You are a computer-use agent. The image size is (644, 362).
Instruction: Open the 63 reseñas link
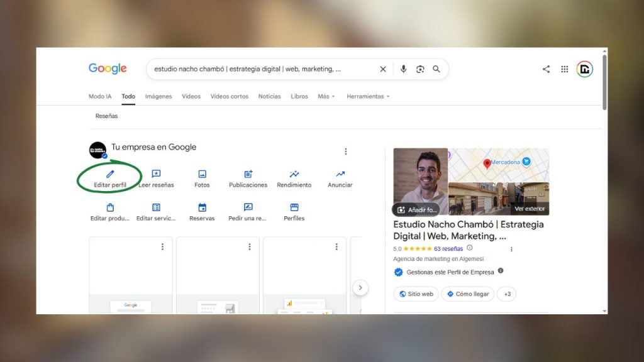(448, 249)
